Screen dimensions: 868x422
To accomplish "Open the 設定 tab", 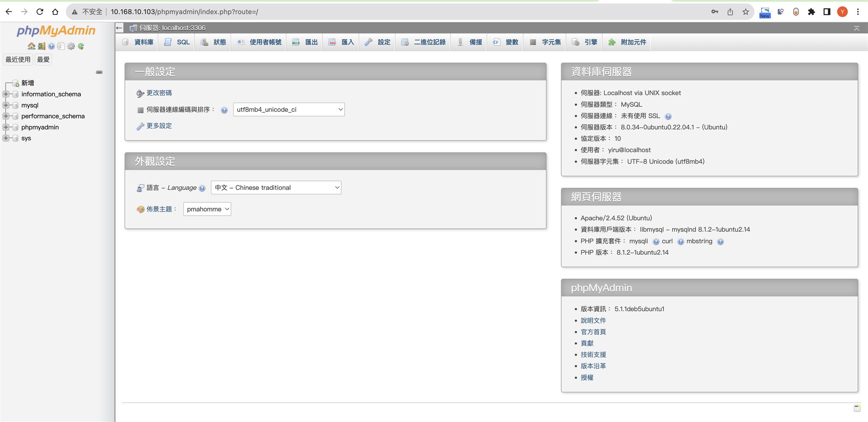I will click(x=378, y=42).
